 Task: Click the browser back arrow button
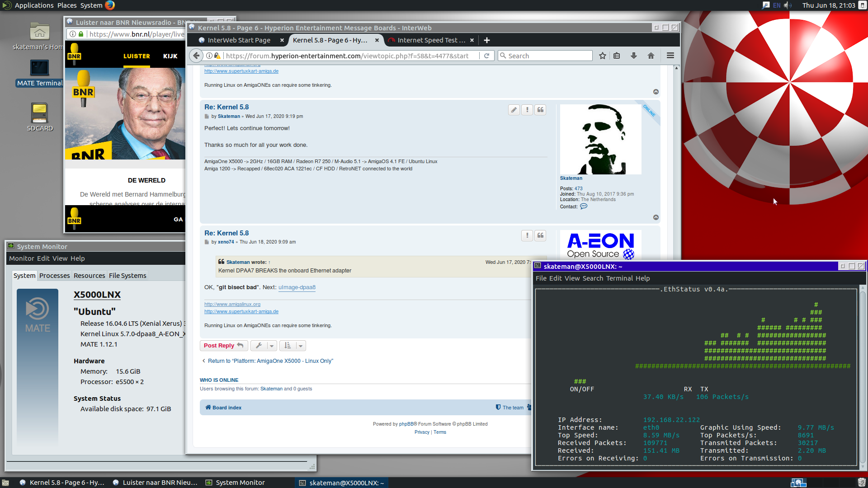click(x=196, y=56)
